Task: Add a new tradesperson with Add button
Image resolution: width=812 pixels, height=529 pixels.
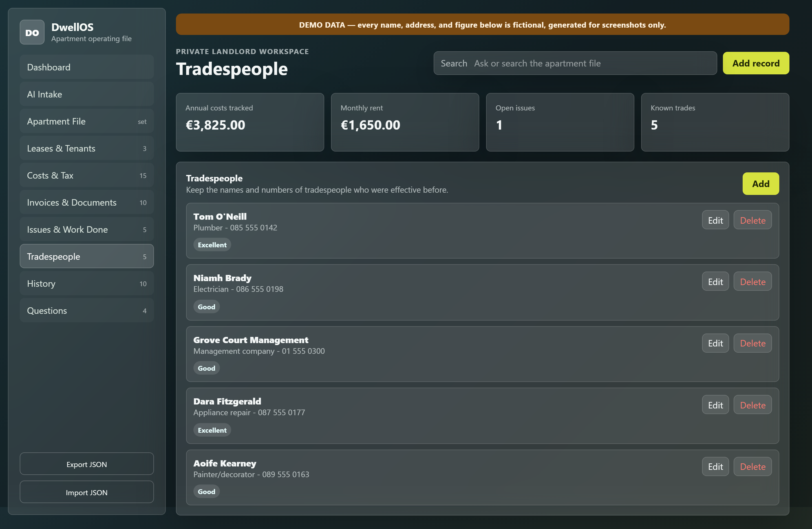Action: (760, 184)
